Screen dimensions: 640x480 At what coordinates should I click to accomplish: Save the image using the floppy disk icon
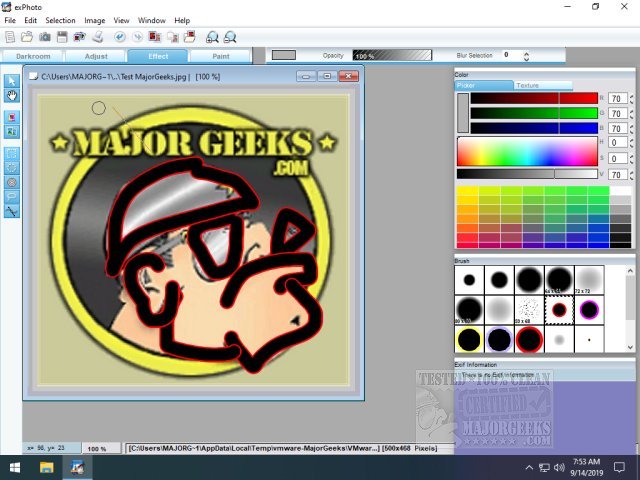click(x=62, y=37)
